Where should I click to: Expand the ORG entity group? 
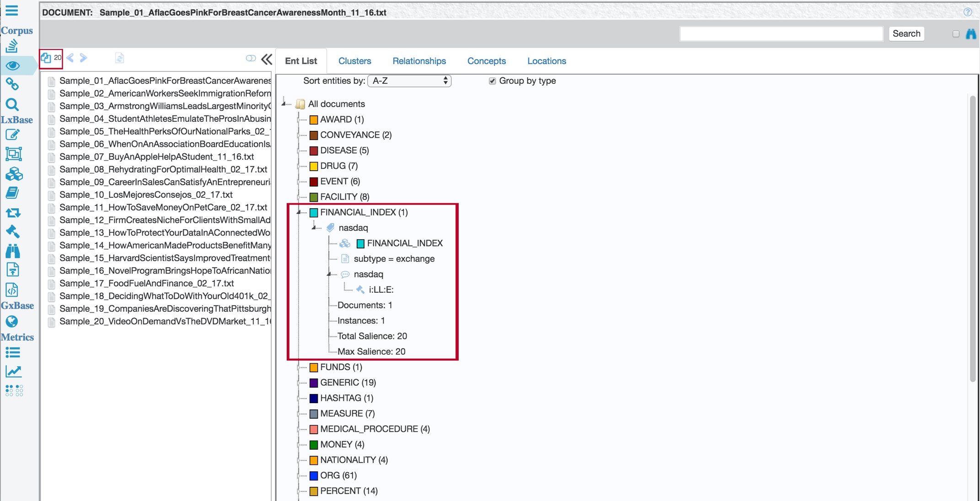pyautogui.click(x=300, y=476)
